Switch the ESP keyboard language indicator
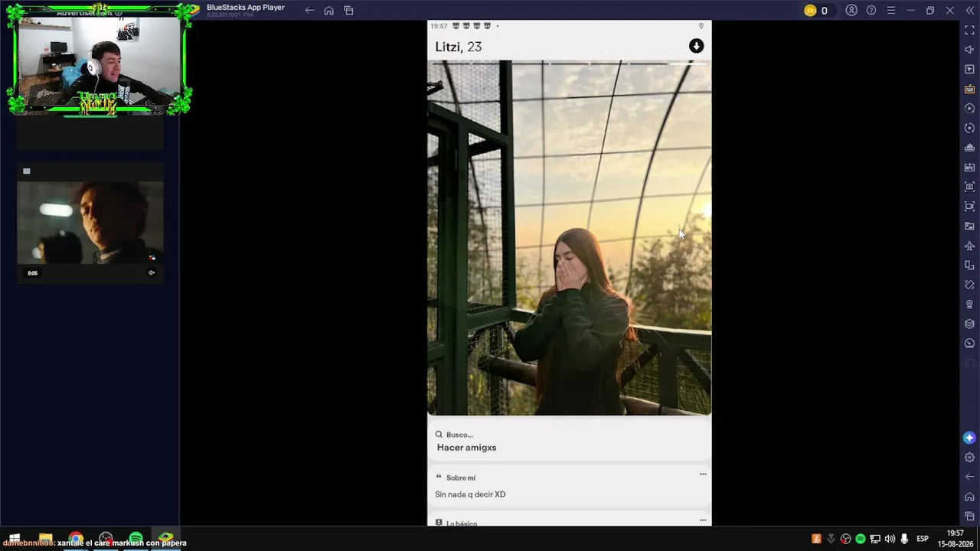 923,539
